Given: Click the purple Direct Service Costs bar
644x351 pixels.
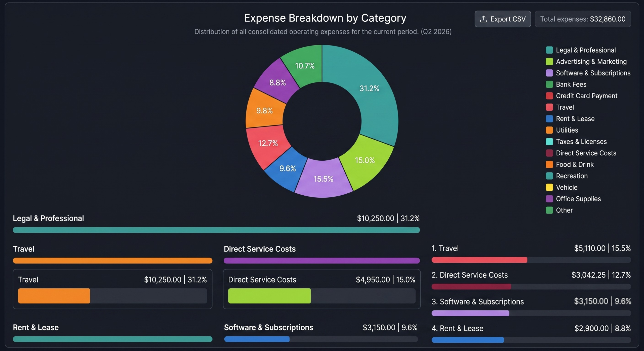Looking at the screenshot, I should tap(322, 261).
